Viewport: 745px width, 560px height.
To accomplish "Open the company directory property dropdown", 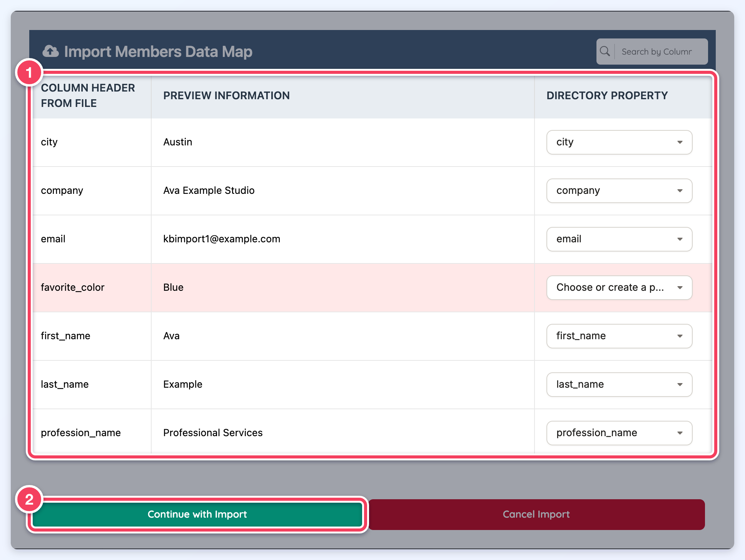I will point(619,191).
